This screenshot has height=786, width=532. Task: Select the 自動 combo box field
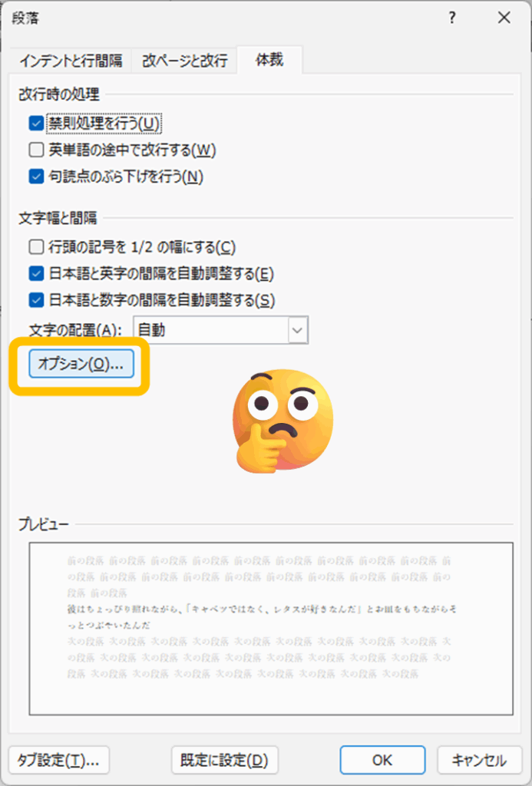[220, 330]
